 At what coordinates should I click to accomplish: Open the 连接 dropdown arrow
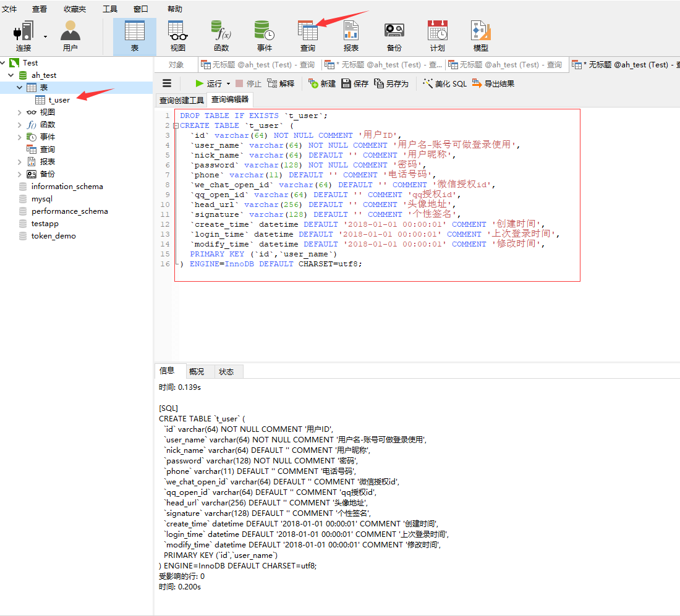coord(46,37)
